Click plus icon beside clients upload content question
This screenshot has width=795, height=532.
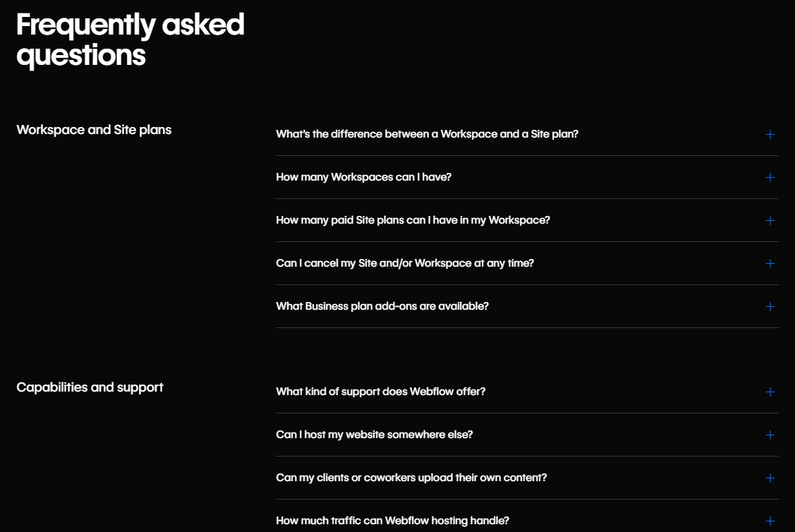click(770, 478)
